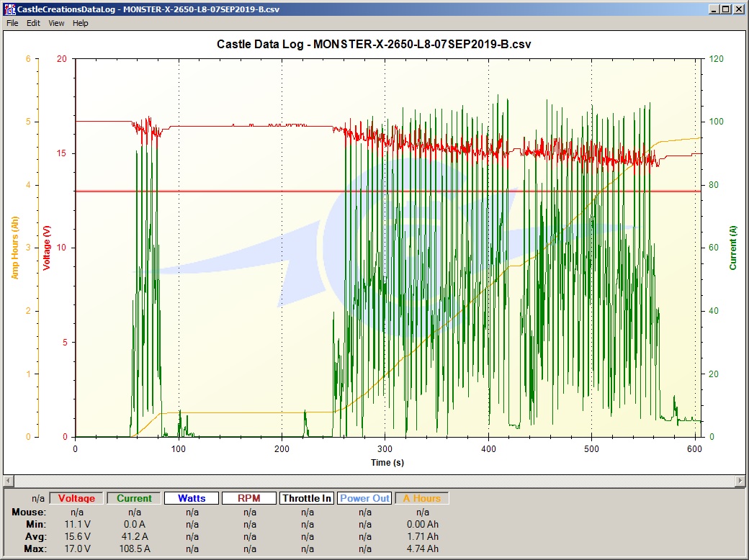Open the Help menu
Viewport: 749px width, 560px height.
tap(80, 23)
